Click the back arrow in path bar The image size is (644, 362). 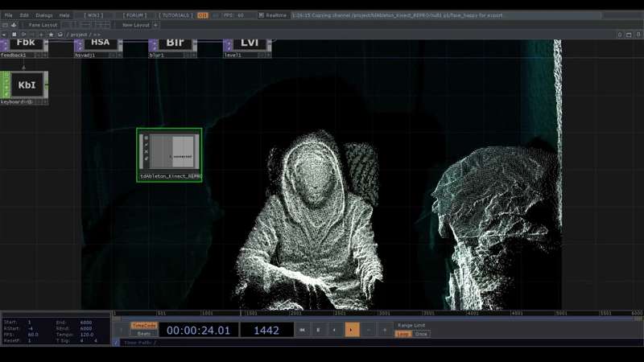(5, 35)
